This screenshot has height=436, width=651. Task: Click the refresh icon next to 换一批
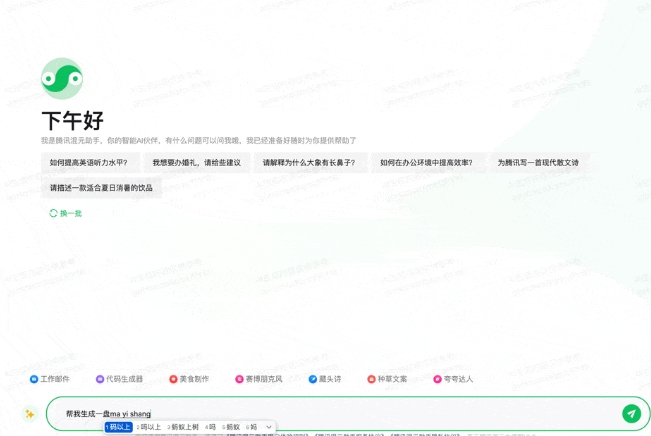(54, 213)
